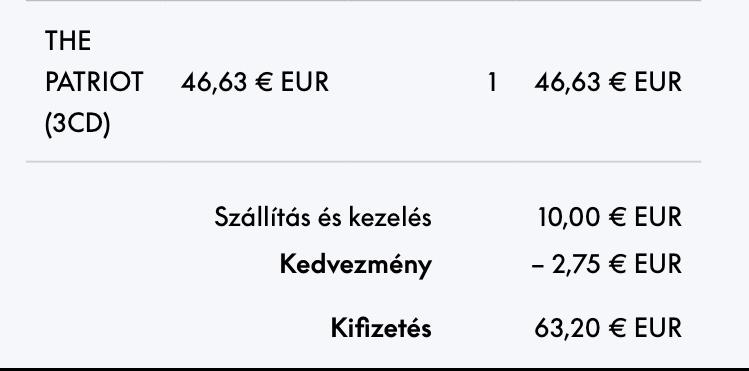749x371 pixels.
Task: Select the 63,20 € EUR payment total
Action: pos(608,329)
